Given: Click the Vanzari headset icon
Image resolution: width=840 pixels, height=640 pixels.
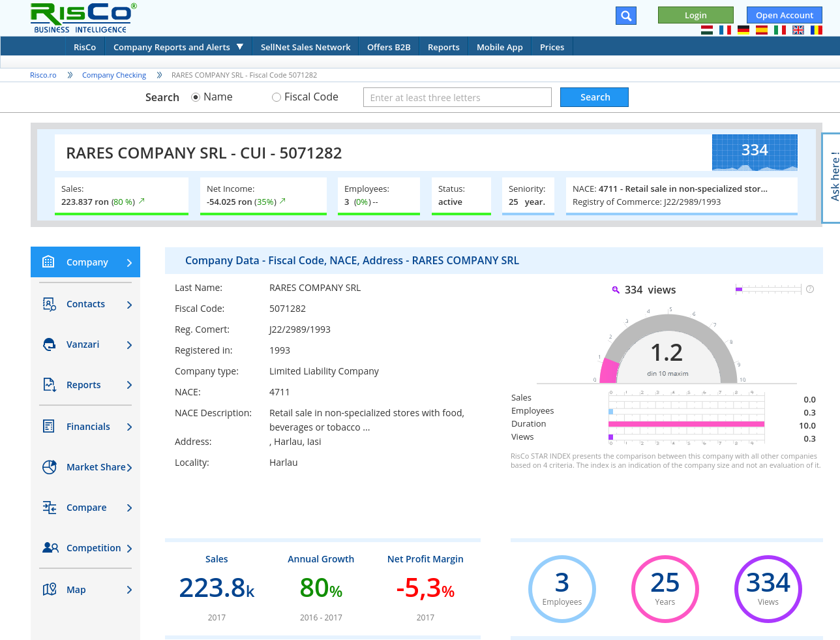Looking at the screenshot, I should pyautogui.click(x=50, y=344).
